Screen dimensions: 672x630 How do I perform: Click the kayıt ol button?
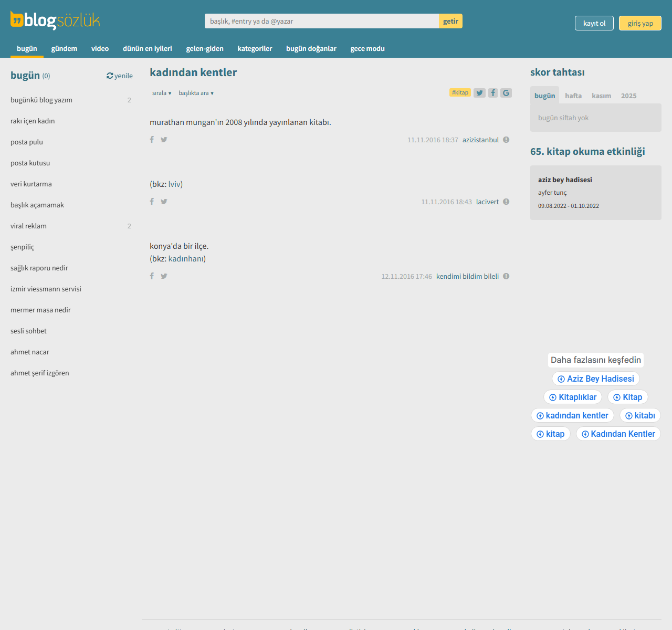coord(594,23)
